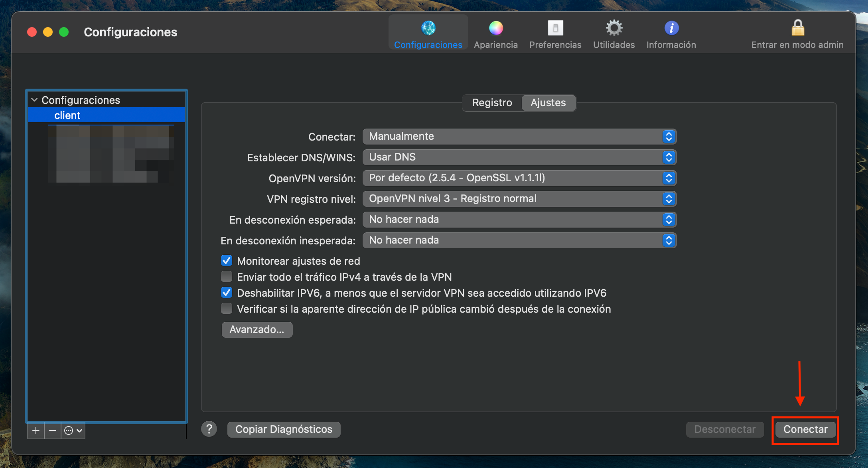Open the Utilidades gear icon
This screenshot has width=868, height=468.
click(x=614, y=28)
